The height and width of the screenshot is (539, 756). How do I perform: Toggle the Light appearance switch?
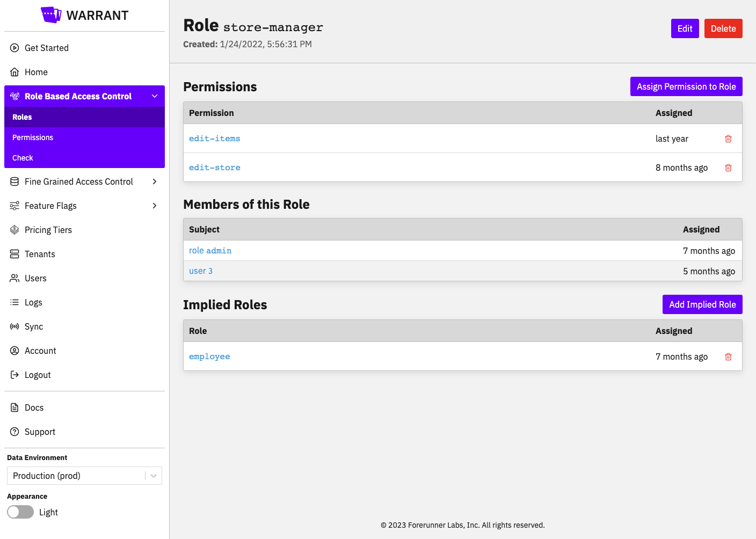[20, 512]
